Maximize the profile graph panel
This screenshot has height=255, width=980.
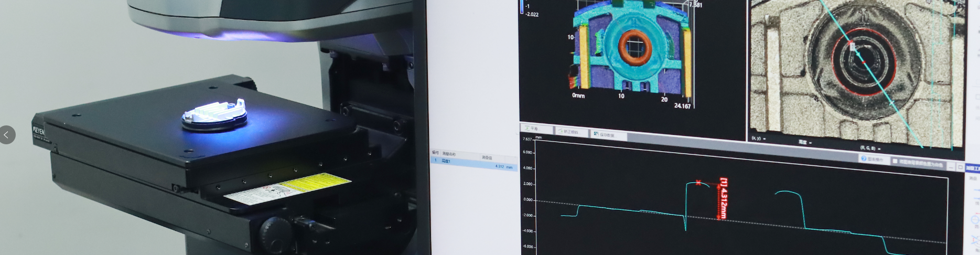pos(960,167)
